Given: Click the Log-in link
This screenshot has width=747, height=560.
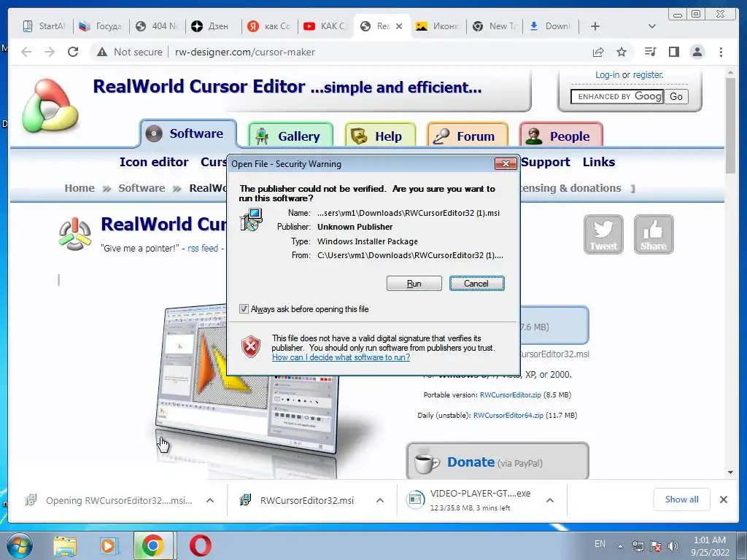Looking at the screenshot, I should pos(607,75).
